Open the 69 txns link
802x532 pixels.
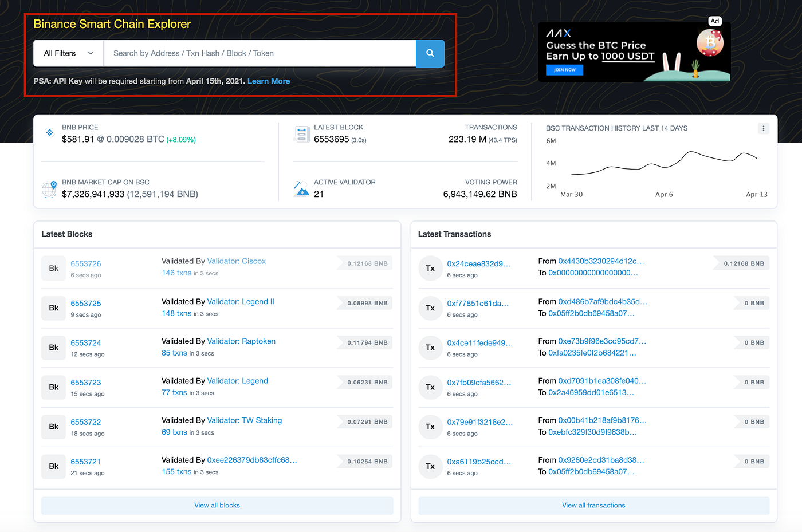coord(174,432)
